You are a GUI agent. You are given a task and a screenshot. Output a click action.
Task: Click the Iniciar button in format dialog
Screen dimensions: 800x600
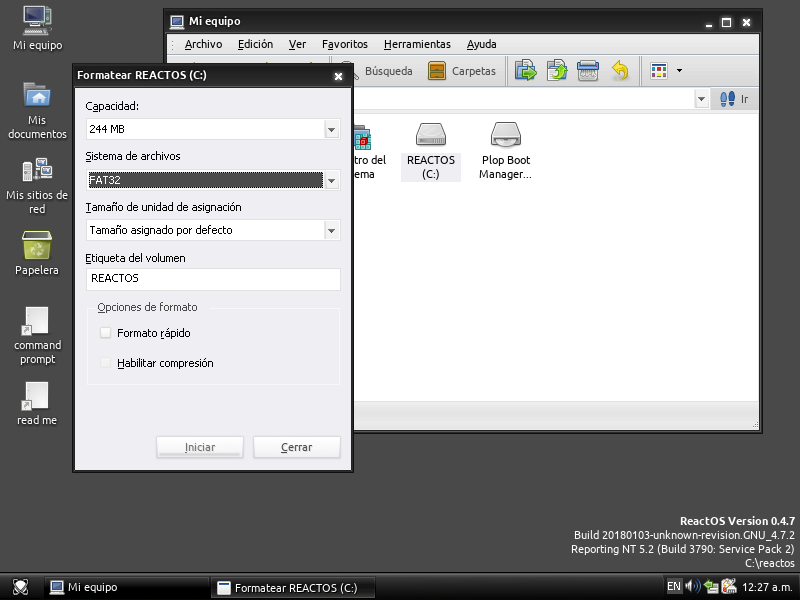(x=199, y=447)
